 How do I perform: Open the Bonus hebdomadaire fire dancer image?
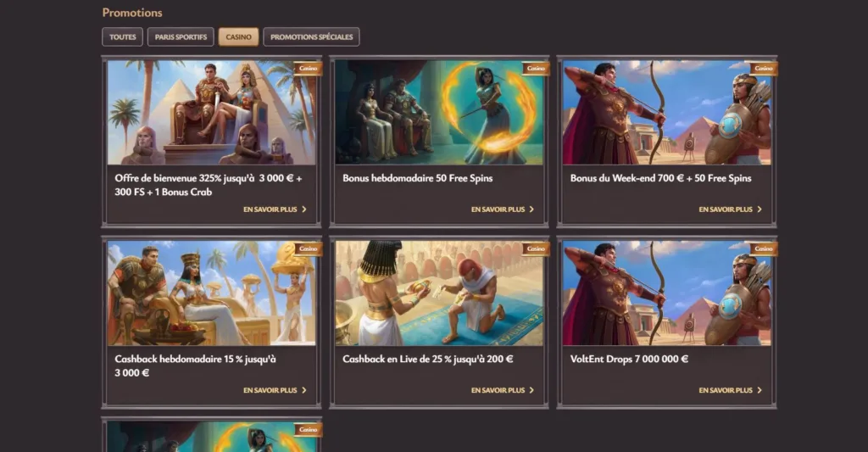point(439,113)
